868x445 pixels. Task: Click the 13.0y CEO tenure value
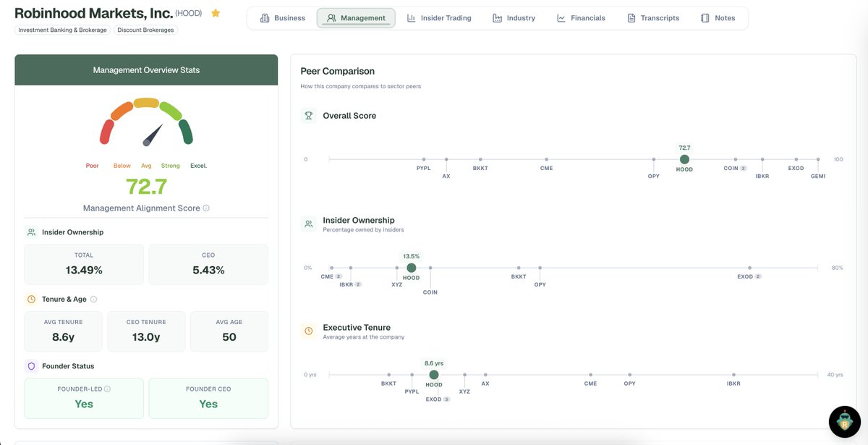[x=146, y=337]
